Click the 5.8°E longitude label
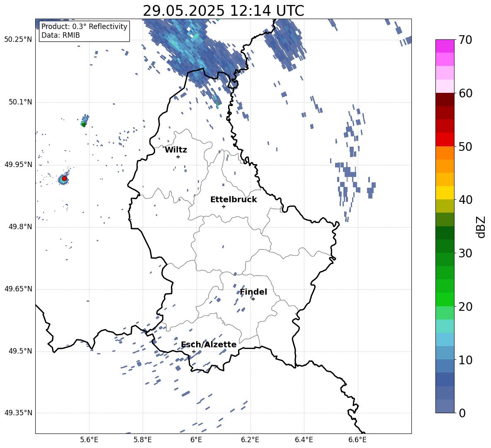 click(x=143, y=440)
